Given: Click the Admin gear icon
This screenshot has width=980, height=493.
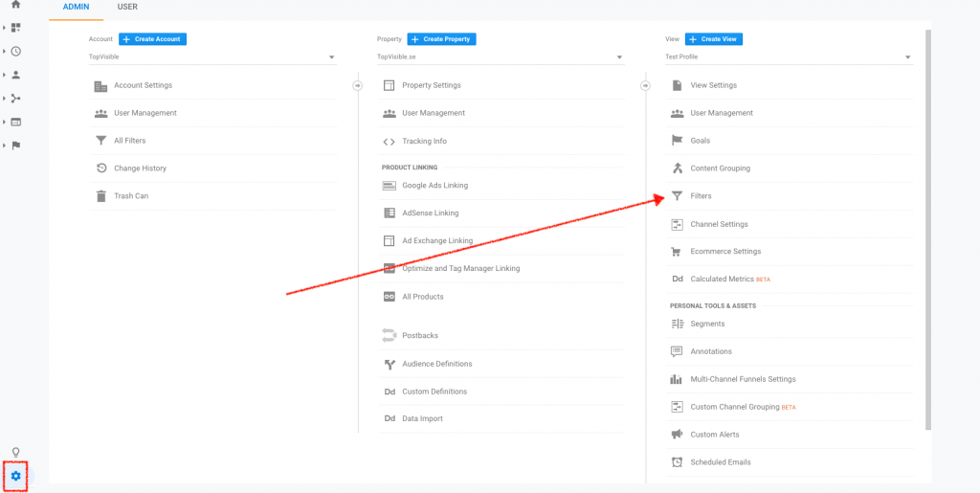Looking at the screenshot, I should pos(15,476).
